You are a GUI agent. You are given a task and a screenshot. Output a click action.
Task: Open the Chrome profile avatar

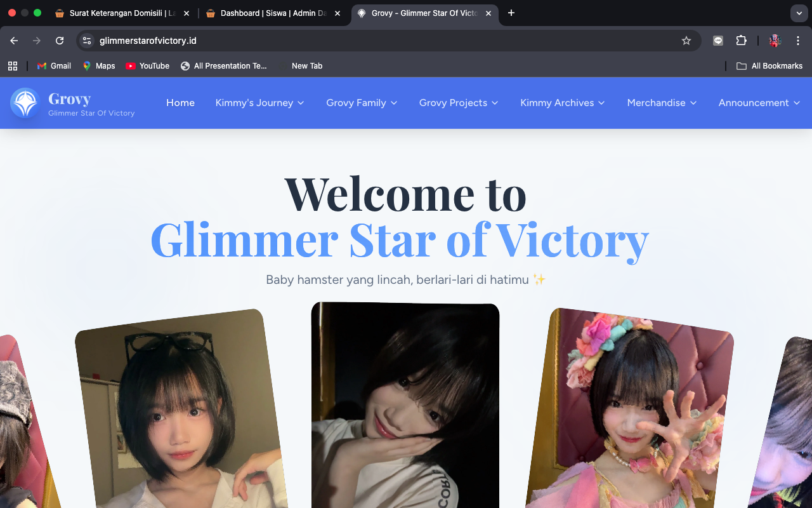tap(775, 41)
